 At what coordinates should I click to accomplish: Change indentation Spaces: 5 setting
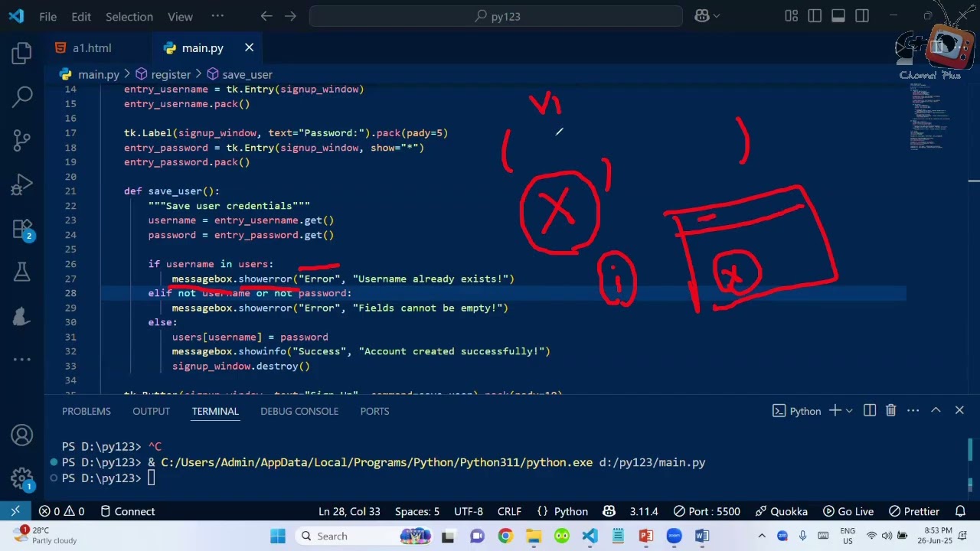coord(417,511)
